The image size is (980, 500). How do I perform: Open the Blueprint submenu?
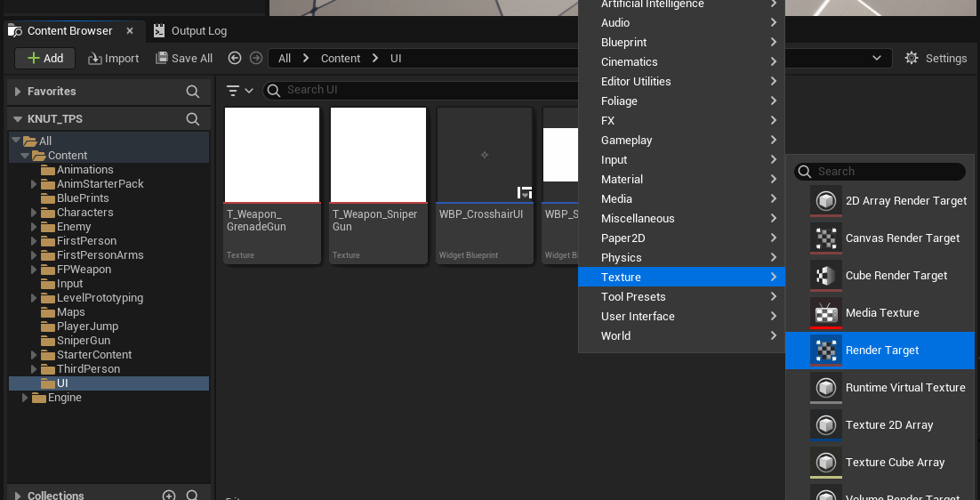(681, 43)
